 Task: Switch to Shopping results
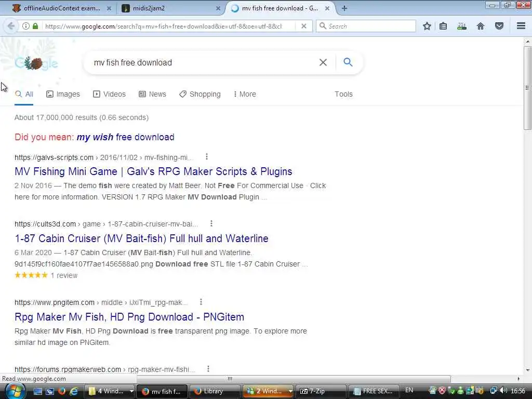[200, 95]
